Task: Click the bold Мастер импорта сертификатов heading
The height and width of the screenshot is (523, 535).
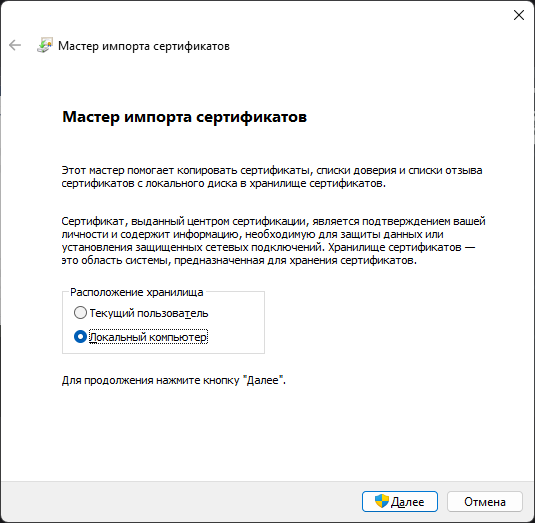Action: point(185,117)
